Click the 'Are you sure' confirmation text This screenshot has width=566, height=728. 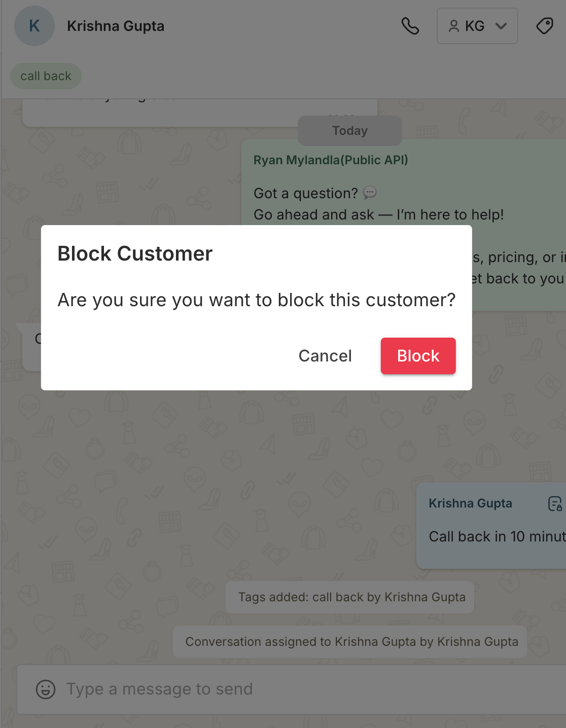(257, 300)
